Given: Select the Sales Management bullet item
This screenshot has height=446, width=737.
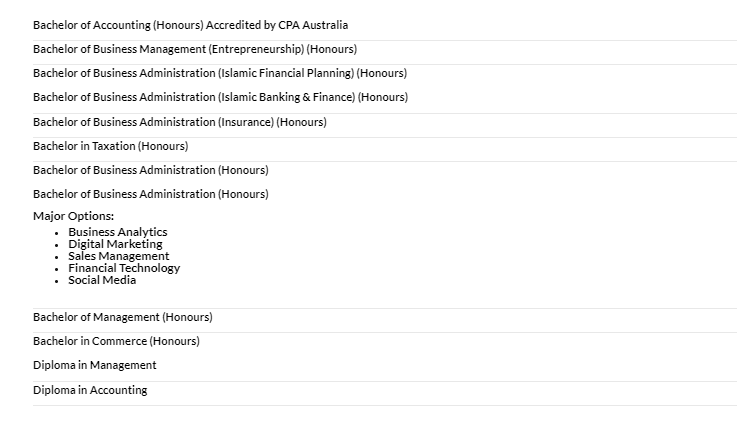Looking at the screenshot, I should pyautogui.click(x=118, y=256).
